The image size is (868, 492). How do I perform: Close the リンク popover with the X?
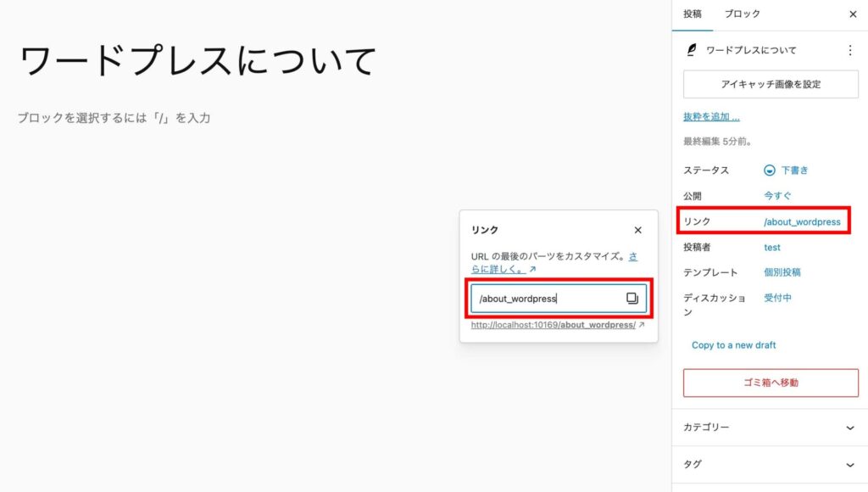click(x=637, y=230)
